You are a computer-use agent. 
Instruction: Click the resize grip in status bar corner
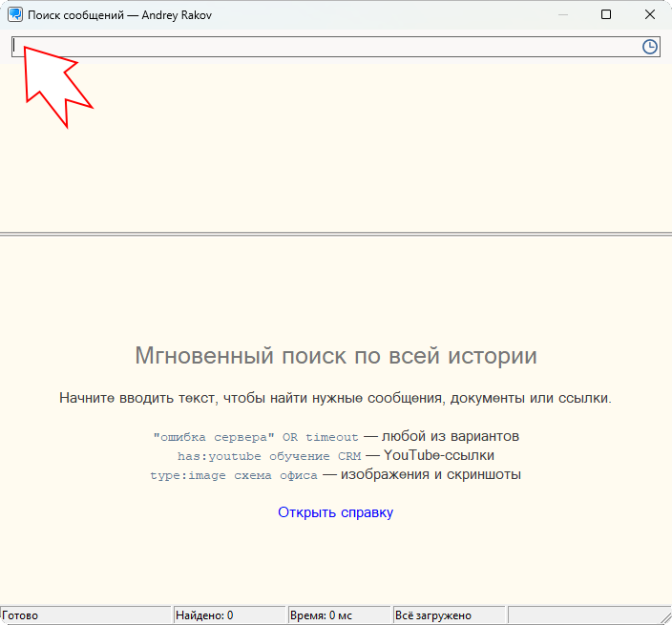(665, 618)
